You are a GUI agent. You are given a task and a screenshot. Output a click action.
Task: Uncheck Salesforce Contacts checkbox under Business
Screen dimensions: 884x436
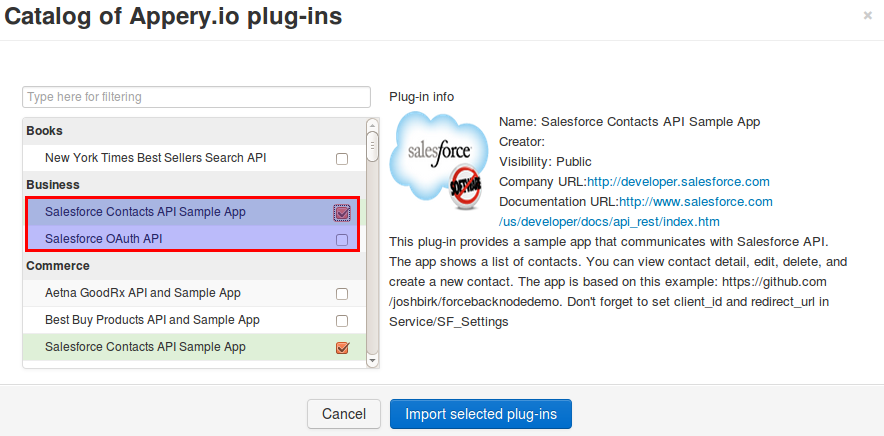(342, 213)
